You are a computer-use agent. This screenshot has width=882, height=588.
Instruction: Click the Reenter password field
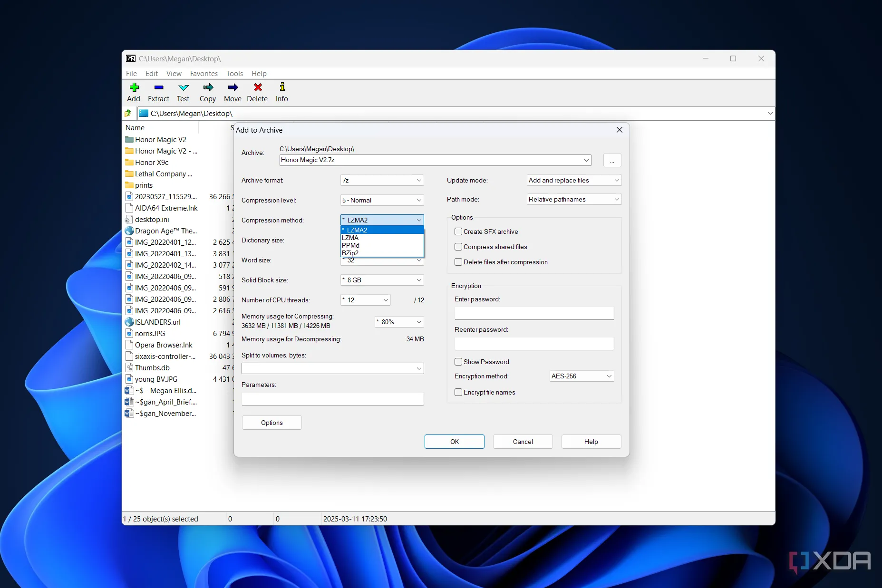[x=534, y=344]
